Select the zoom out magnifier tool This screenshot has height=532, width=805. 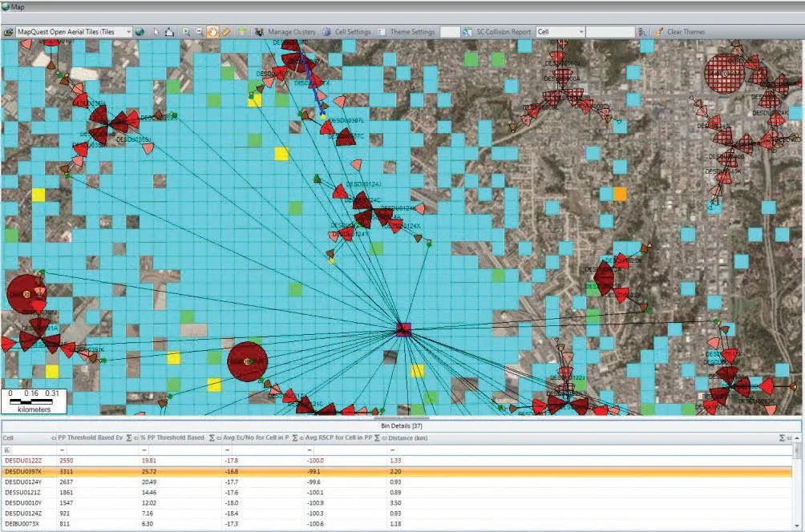(x=199, y=32)
